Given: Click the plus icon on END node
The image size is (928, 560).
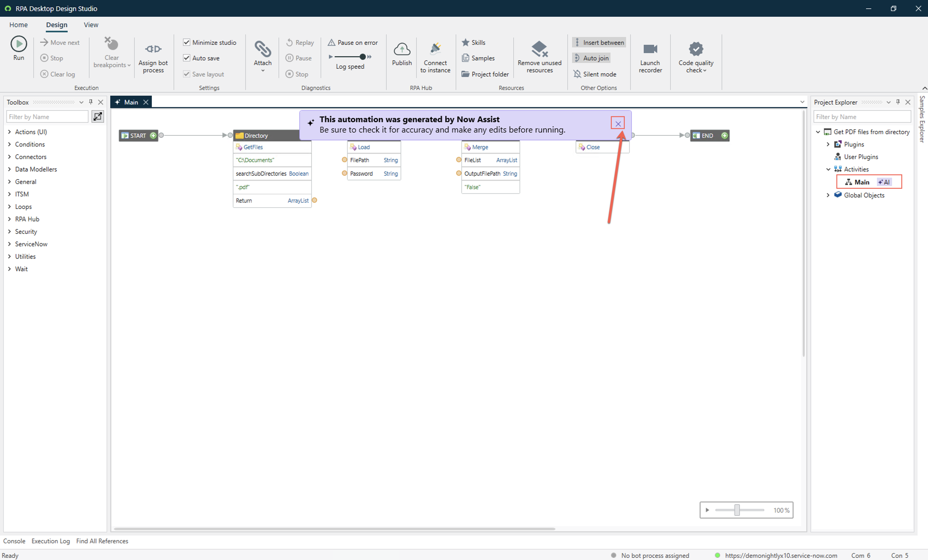Looking at the screenshot, I should (x=724, y=136).
